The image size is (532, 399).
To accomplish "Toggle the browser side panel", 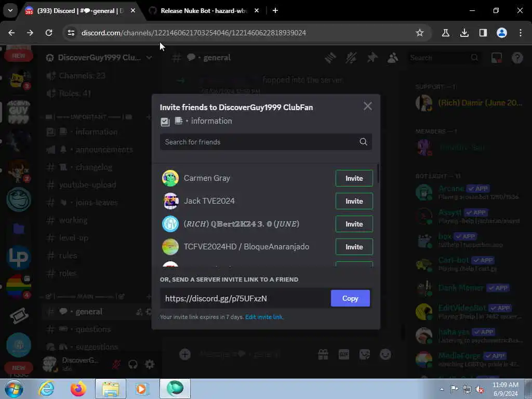I will pyautogui.click(x=483, y=33).
